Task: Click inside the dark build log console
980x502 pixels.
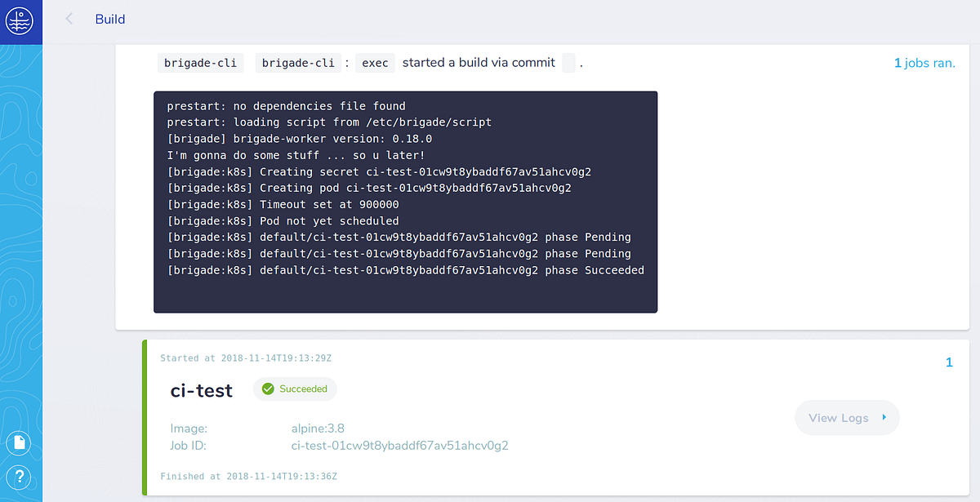Action: (405, 202)
